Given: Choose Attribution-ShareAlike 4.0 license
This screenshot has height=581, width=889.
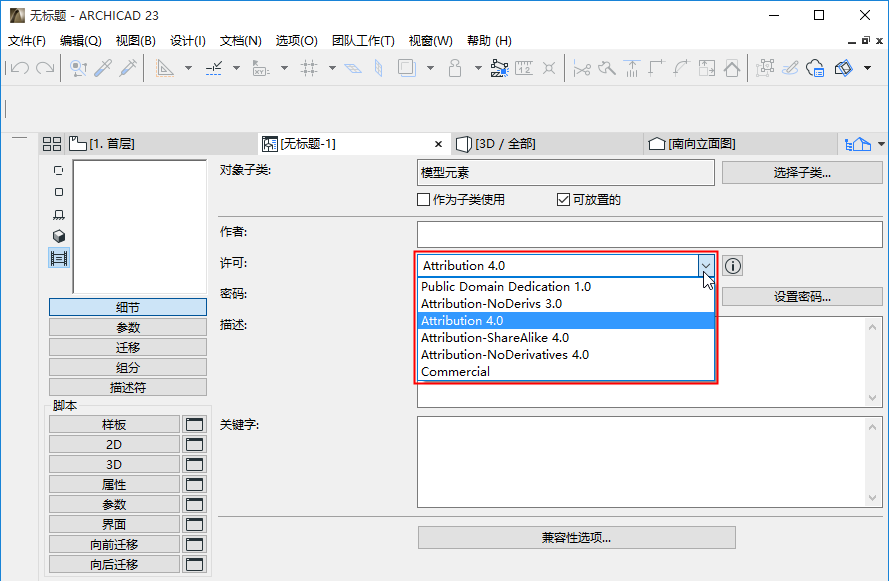Looking at the screenshot, I should point(566,338).
